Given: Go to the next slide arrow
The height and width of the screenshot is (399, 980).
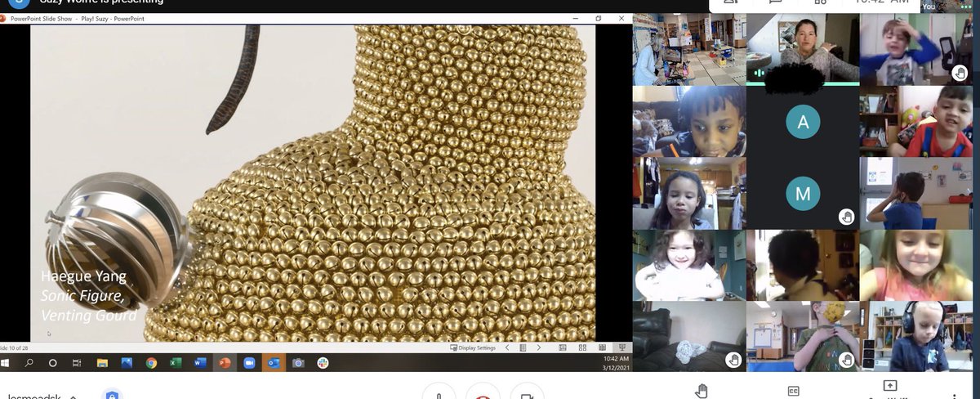Looking at the screenshot, I should pyautogui.click(x=538, y=347).
